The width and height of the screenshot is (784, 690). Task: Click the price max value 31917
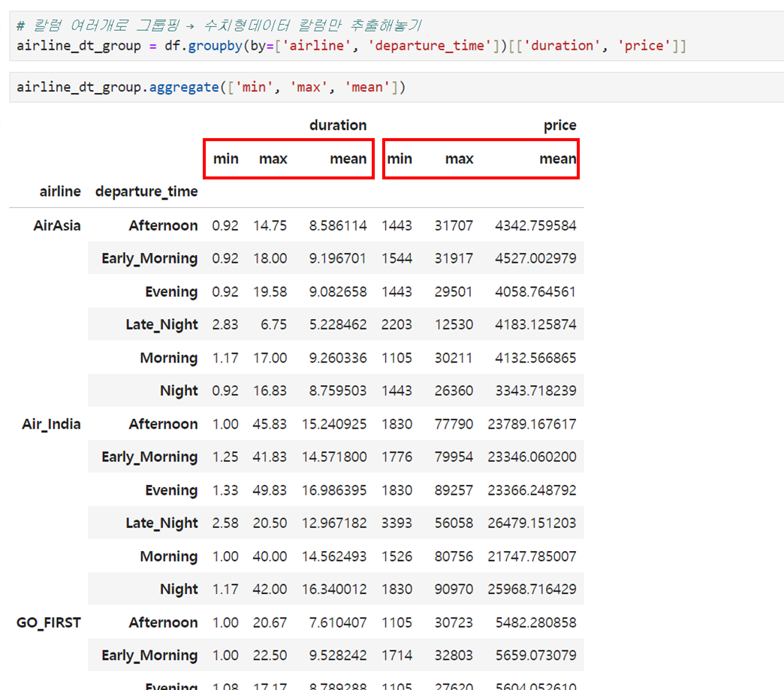pyautogui.click(x=454, y=258)
